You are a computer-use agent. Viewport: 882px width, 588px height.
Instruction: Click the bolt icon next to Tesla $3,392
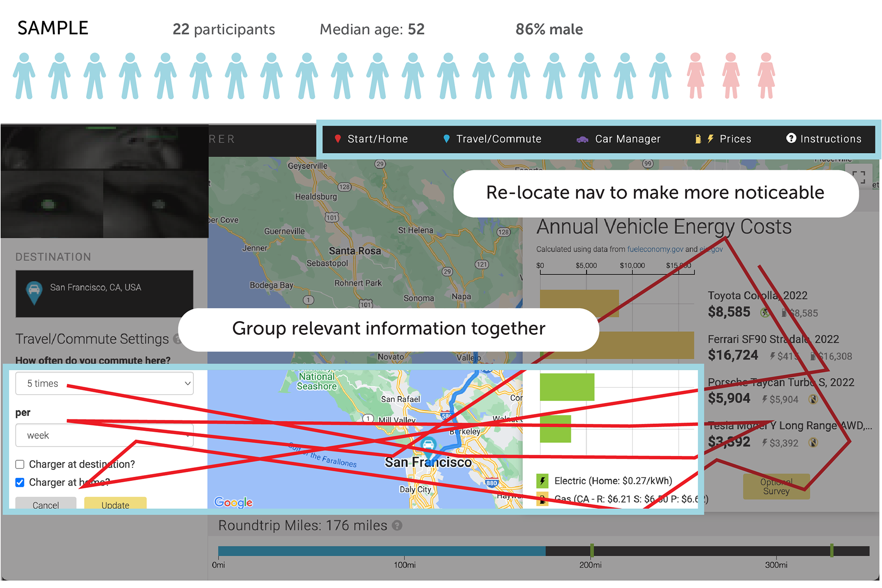coord(764,443)
